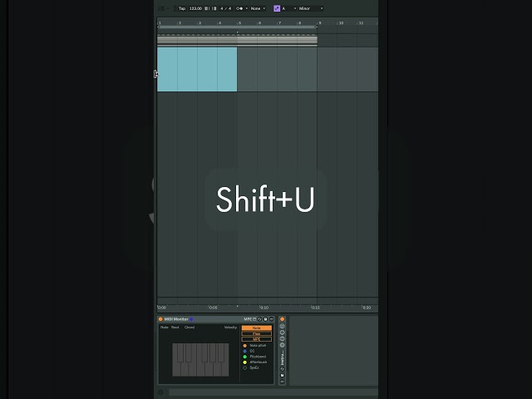Viewport: 532px width, 399px height.
Task: Open the None dropdown in transport bar
Action: tap(258, 8)
